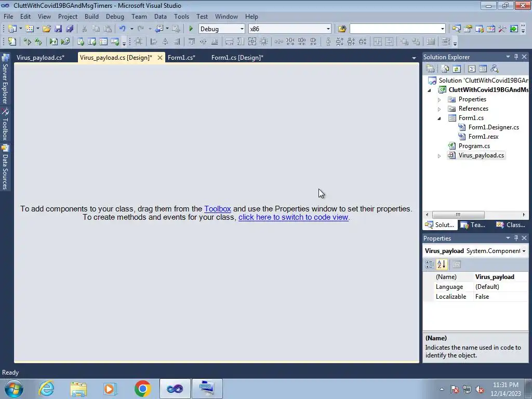Screen dimensions: 532x399
Task: Open the Build menu
Action: coord(91,17)
